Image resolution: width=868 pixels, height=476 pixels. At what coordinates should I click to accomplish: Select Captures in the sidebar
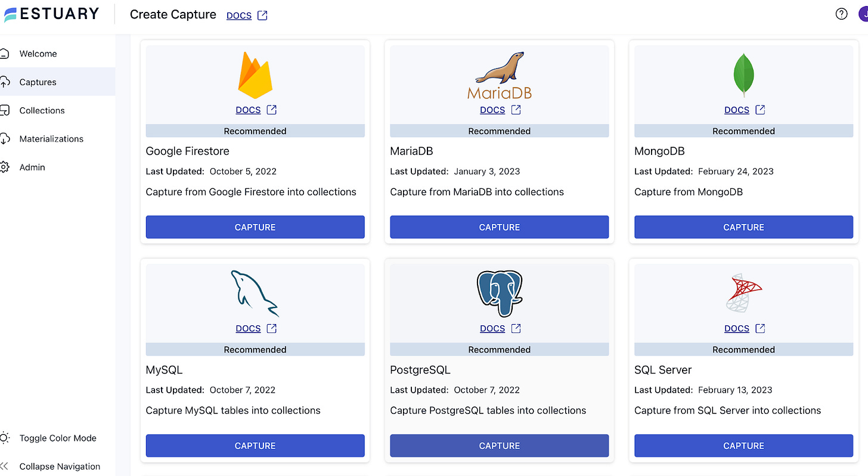point(38,82)
